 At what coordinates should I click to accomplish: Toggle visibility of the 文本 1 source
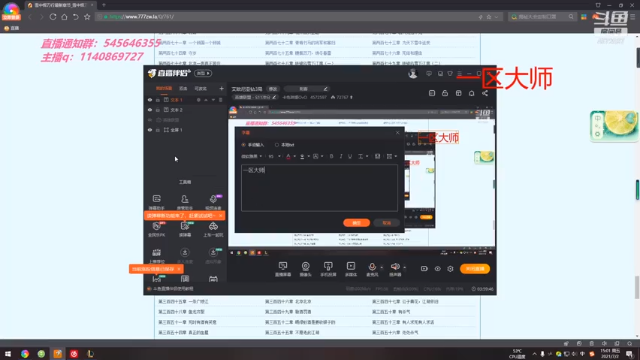[150, 100]
